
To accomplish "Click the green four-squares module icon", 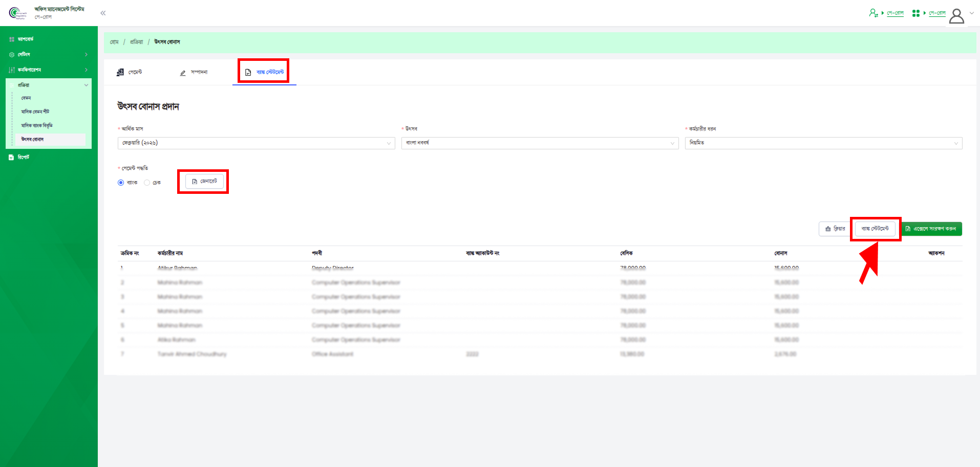I will 916,13.
